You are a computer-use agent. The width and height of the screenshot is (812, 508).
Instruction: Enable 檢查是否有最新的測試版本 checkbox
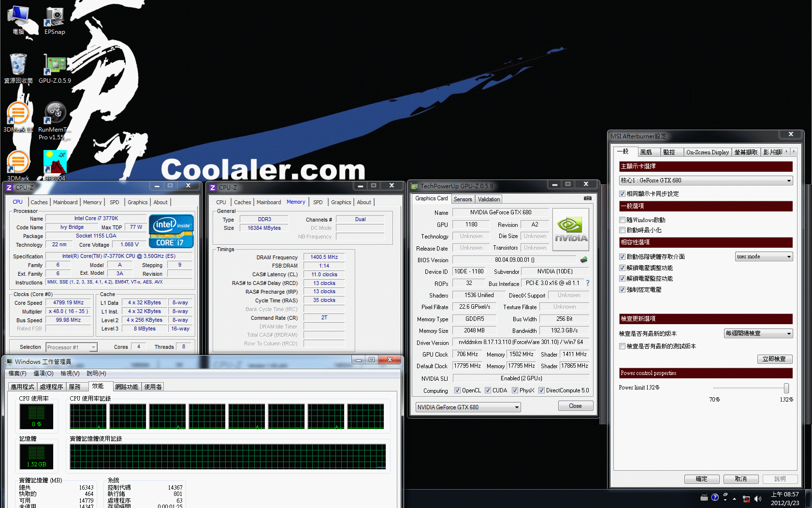pyautogui.click(x=623, y=346)
